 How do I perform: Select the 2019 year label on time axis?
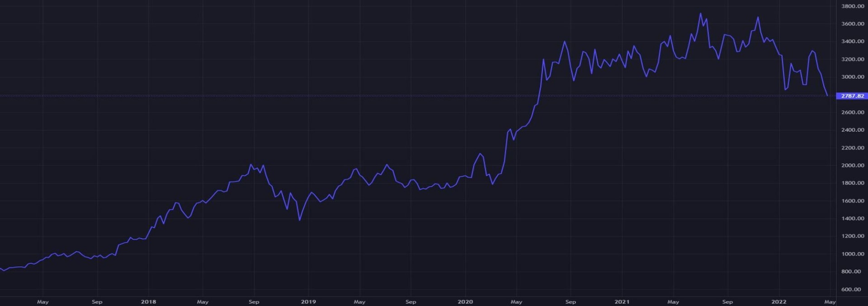(308, 301)
